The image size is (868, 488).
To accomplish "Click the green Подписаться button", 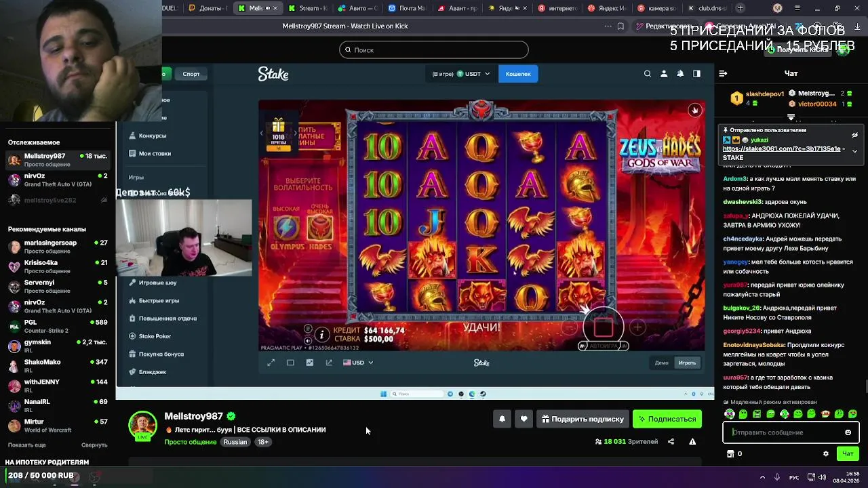I will [x=667, y=419].
